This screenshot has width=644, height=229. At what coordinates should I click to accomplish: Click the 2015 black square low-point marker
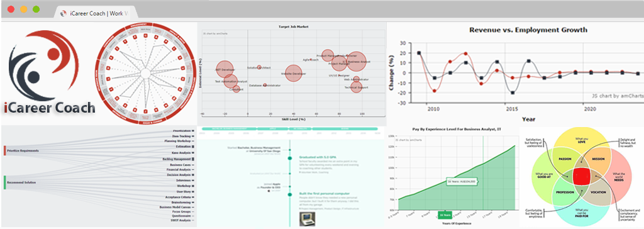[x=513, y=92]
